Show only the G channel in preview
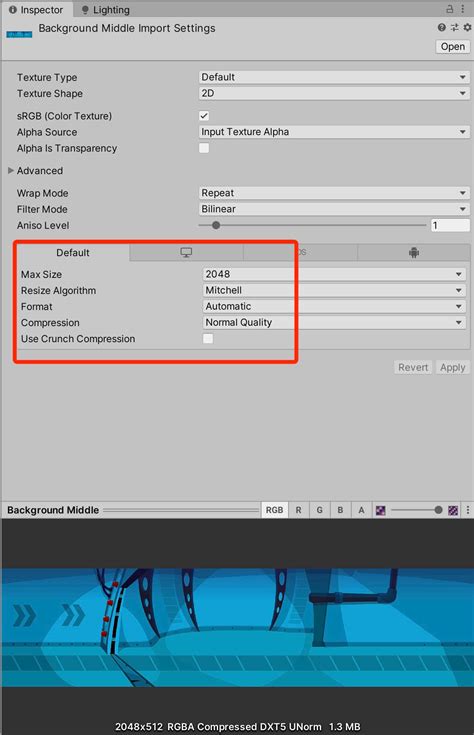 [x=319, y=510]
